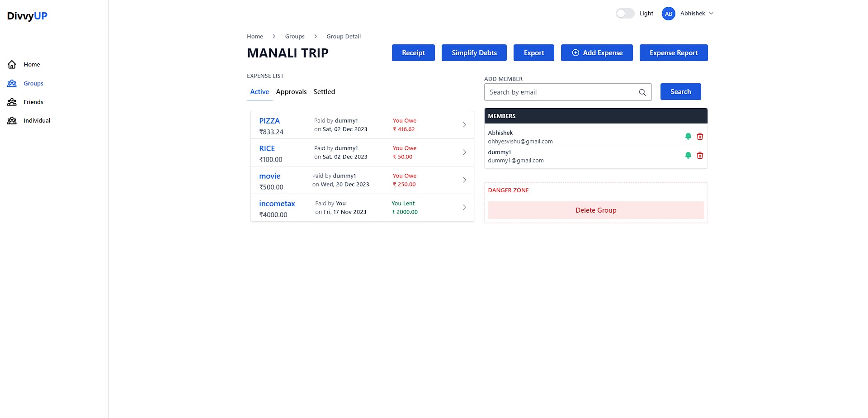Image resolution: width=868 pixels, height=418 pixels.
Task: Open the incometax expense title
Action: 277,204
